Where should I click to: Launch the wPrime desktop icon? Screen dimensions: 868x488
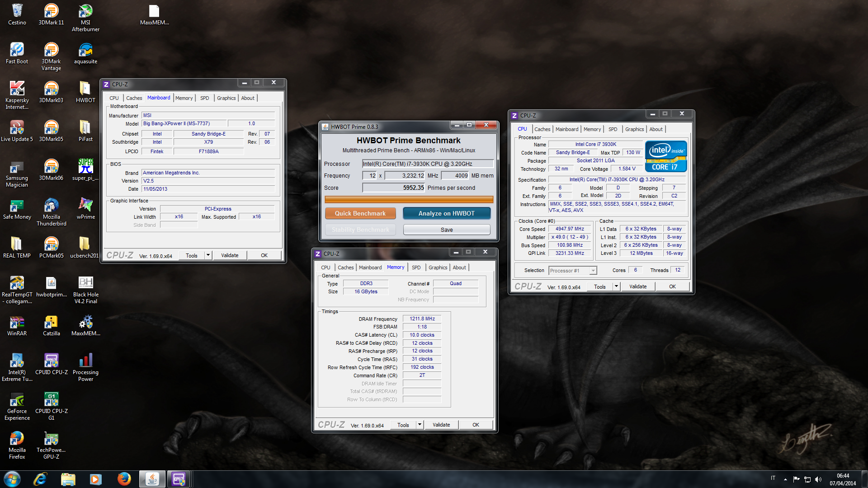(x=85, y=208)
